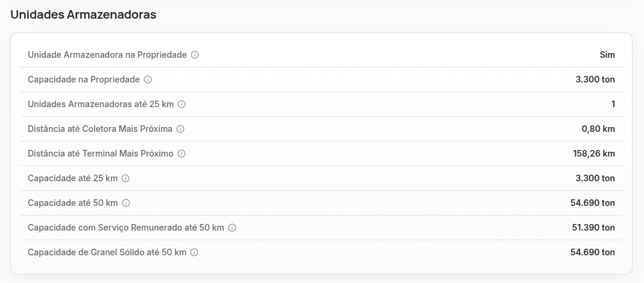Click the value 1 for units within 25 km

coord(613,104)
